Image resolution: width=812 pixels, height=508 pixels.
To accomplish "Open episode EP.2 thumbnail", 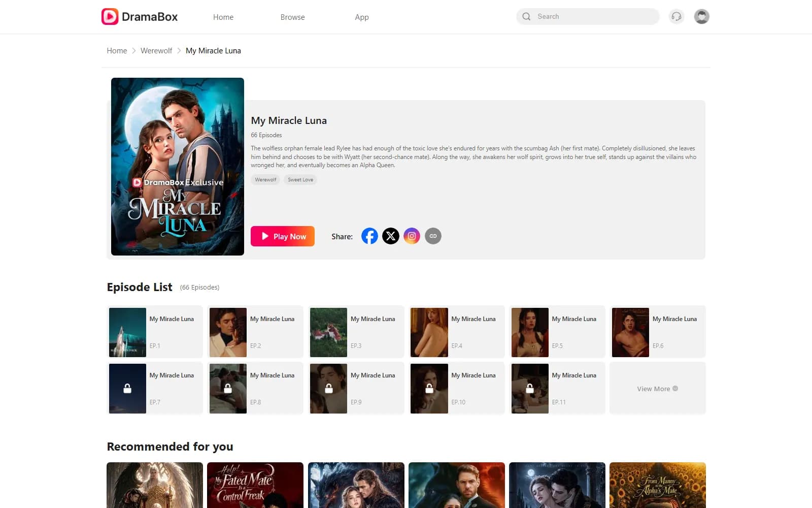I will coord(228,332).
